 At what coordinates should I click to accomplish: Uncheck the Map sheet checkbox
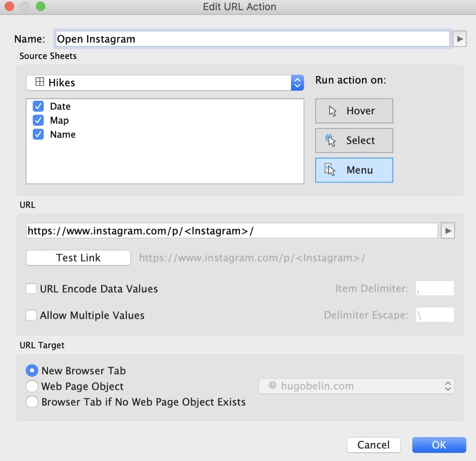(39, 120)
